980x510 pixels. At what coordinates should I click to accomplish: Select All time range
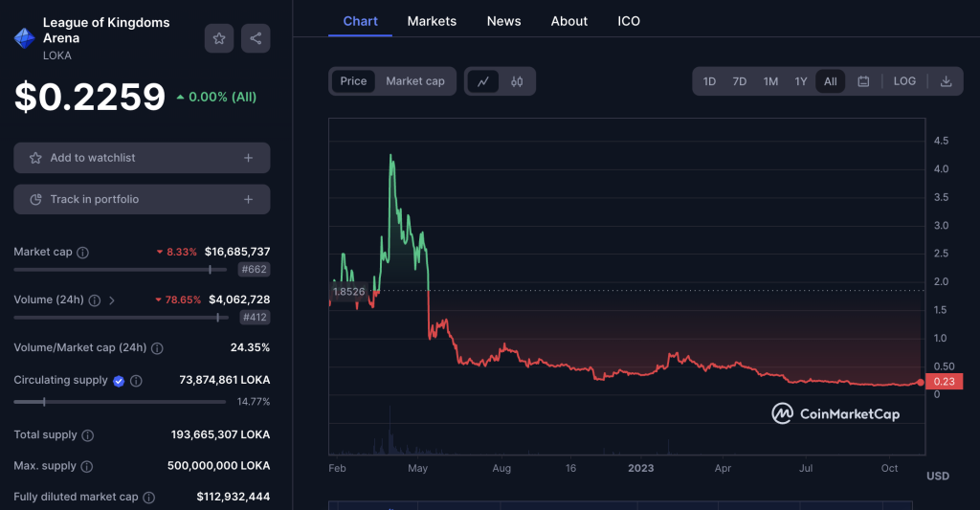click(830, 81)
